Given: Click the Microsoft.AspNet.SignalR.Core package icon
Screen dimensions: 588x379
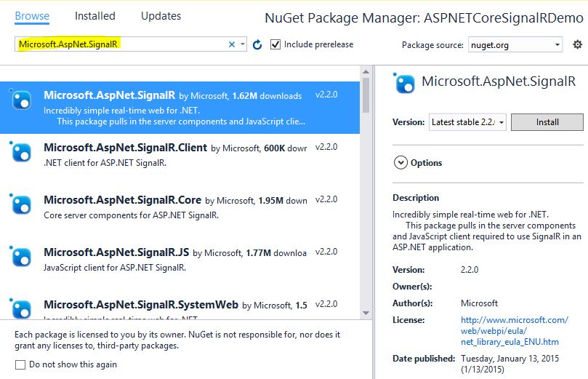Looking at the screenshot, I should 20,204.
